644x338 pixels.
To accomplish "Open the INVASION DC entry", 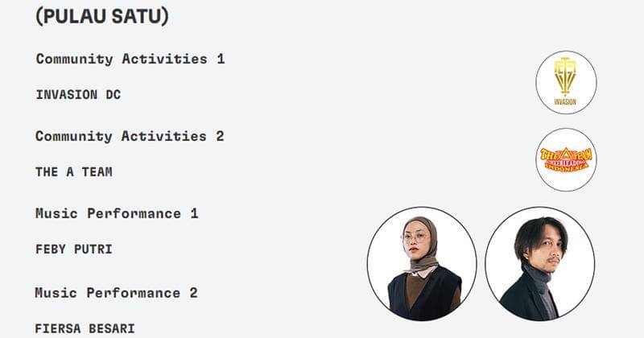I will coord(78,94).
